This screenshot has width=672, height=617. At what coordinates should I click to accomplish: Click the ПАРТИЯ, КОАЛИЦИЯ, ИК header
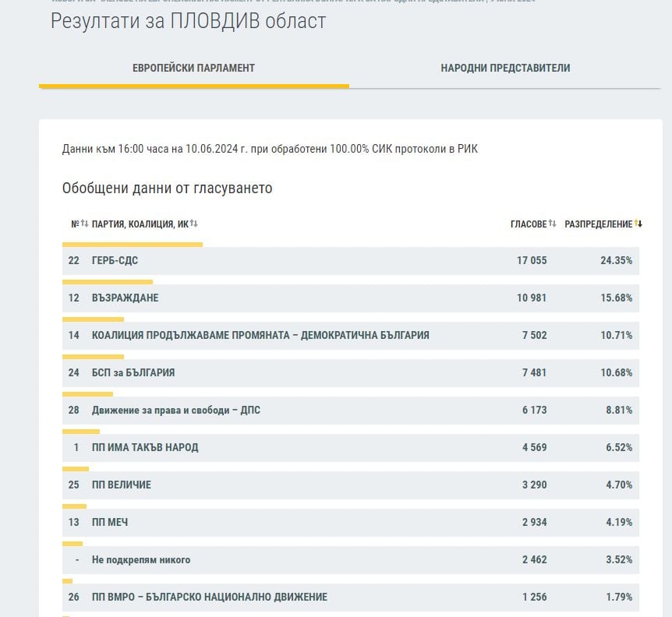coord(140,224)
